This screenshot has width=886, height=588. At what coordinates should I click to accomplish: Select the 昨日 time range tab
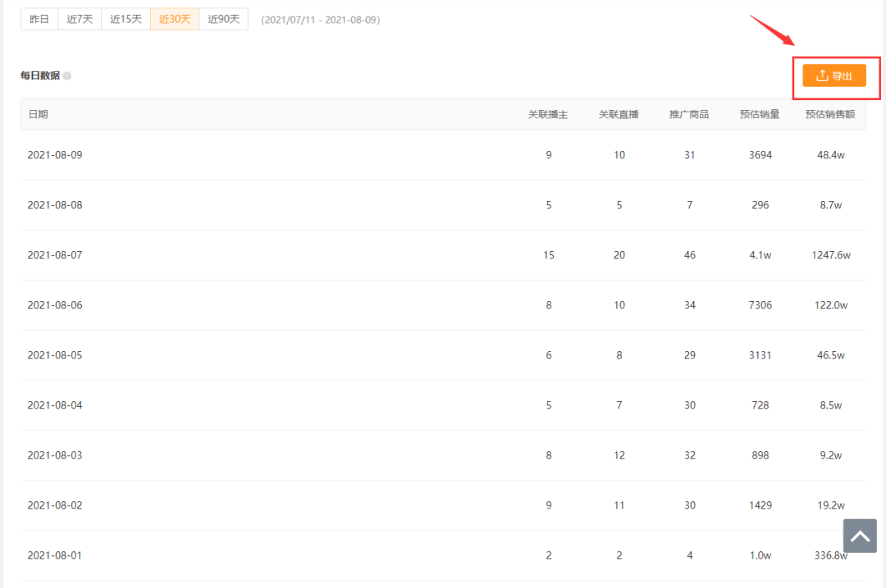pyautogui.click(x=39, y=19)
